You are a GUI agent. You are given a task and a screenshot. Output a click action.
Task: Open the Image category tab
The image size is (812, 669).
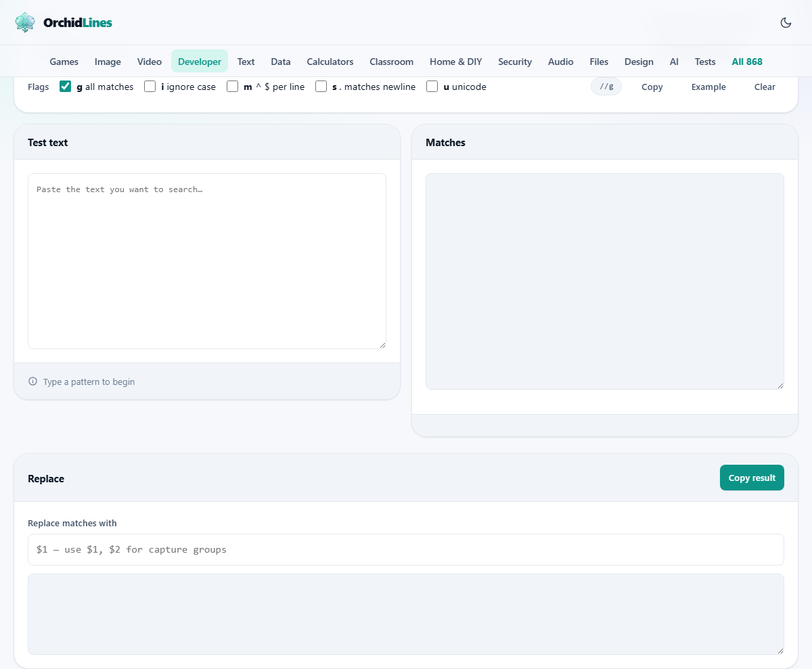click(x=108, y=62)
